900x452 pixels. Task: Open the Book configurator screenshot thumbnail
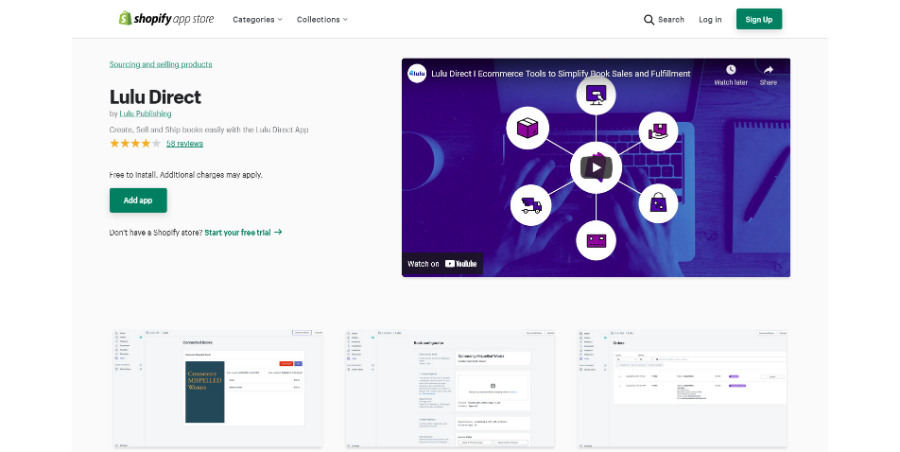click(450, 388)
